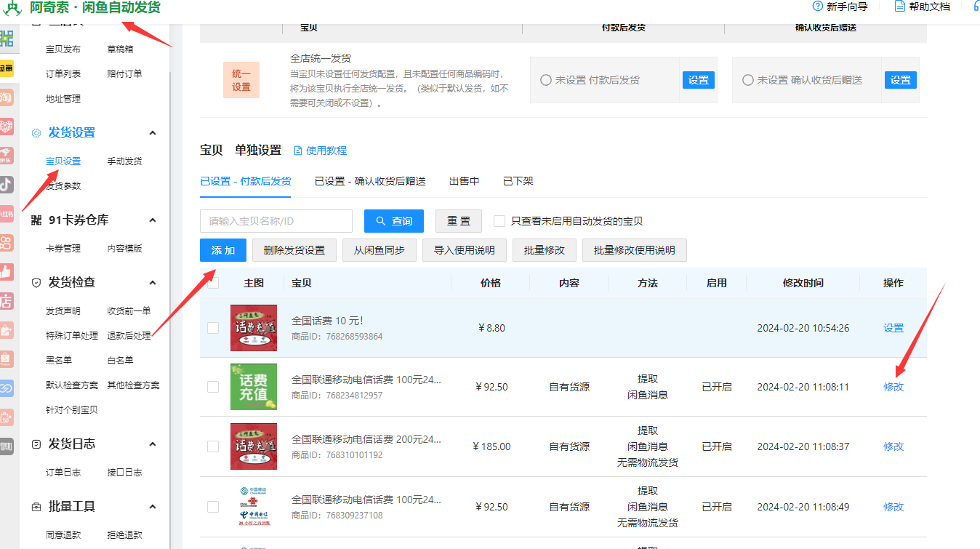
Task: Select 未设置 确认收货后赠送 radio button
Action: (748, 80)
